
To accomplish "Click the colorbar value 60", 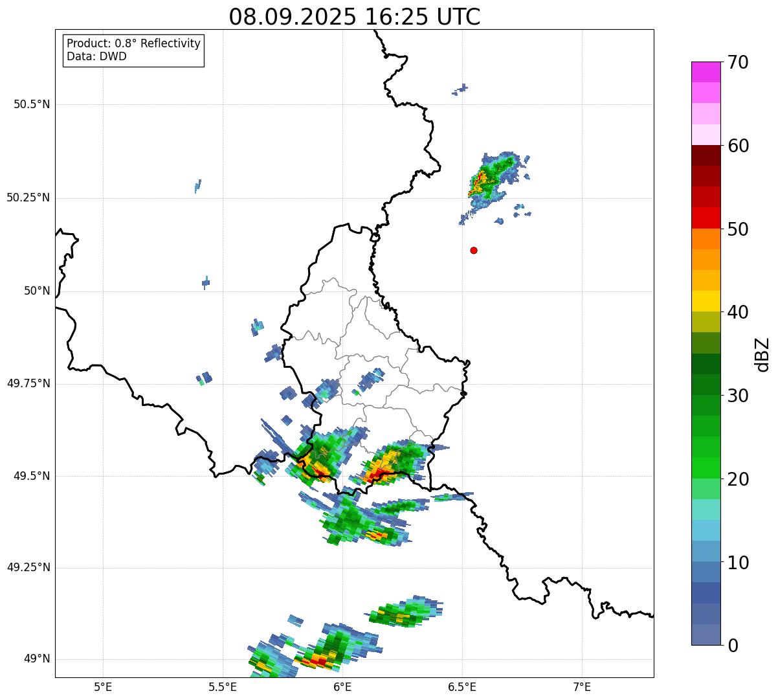I will point(737,146).
